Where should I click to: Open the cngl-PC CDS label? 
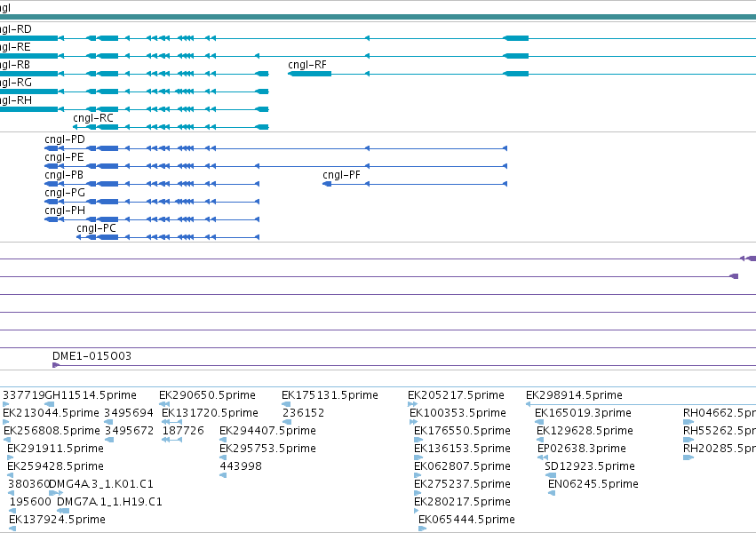[97, 228]
